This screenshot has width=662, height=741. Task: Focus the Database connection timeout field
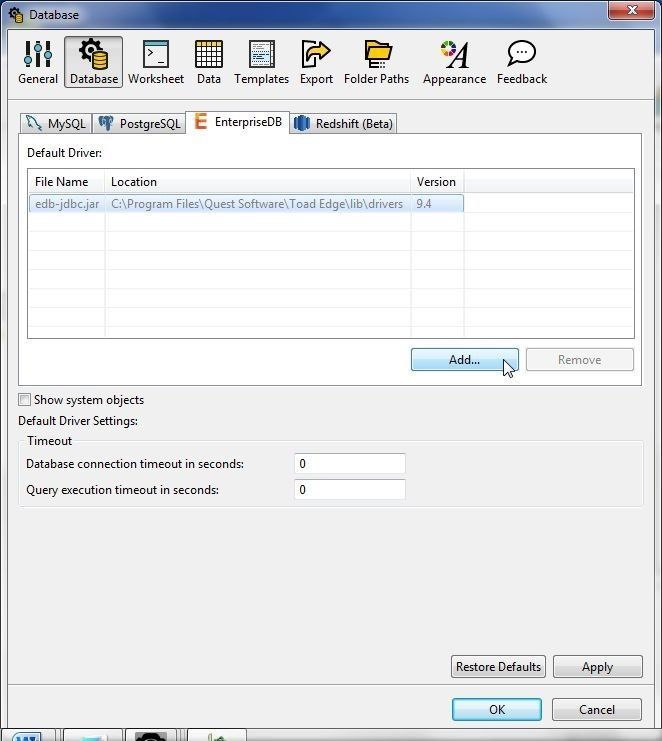click(x=350, y=464)
